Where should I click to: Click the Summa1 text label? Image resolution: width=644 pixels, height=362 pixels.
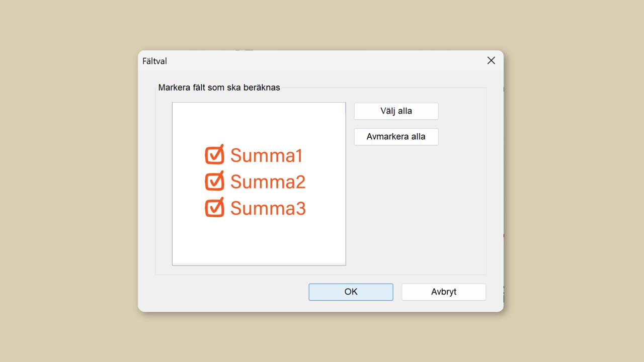(x=267, y=156)
